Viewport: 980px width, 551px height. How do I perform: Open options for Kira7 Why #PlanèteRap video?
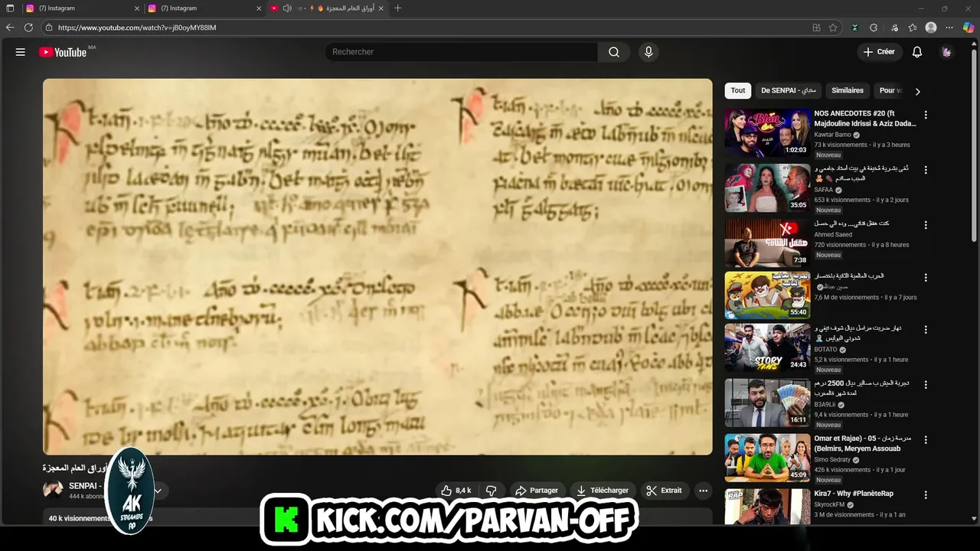click(x=926, y=495)
